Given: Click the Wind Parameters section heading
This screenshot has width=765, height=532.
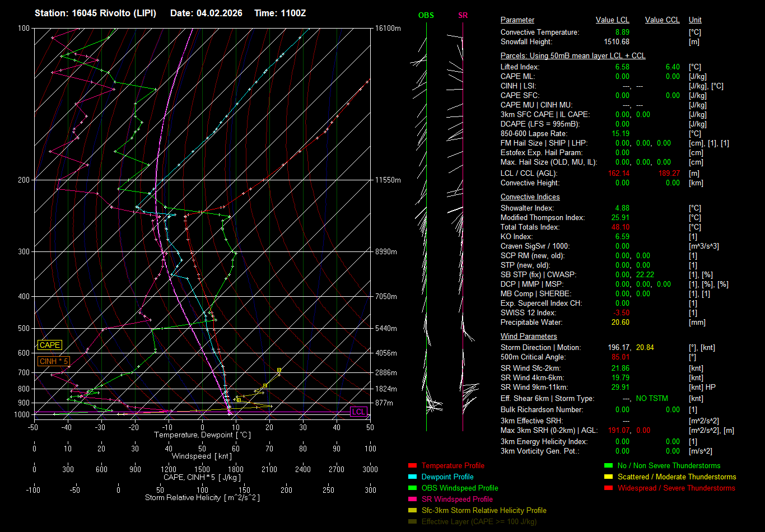Looking at the screenshot, I should pyautogui.click(x=529, y=337).
